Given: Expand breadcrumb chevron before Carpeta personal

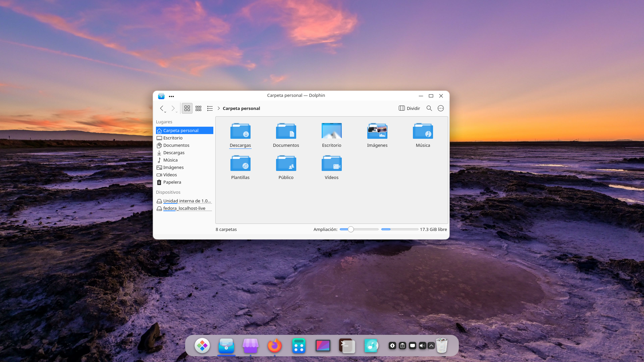Looking at the screenshot, I should (x=219, y=108).
